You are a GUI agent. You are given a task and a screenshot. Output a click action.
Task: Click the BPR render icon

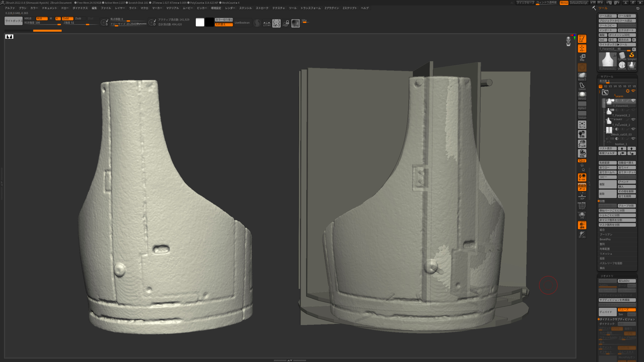coord(295,23)
